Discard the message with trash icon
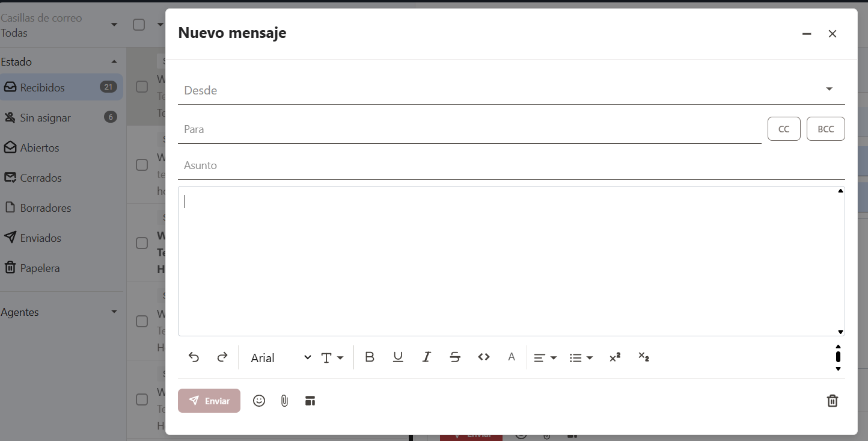The image size is (868, 441). [x=833, y=401]
